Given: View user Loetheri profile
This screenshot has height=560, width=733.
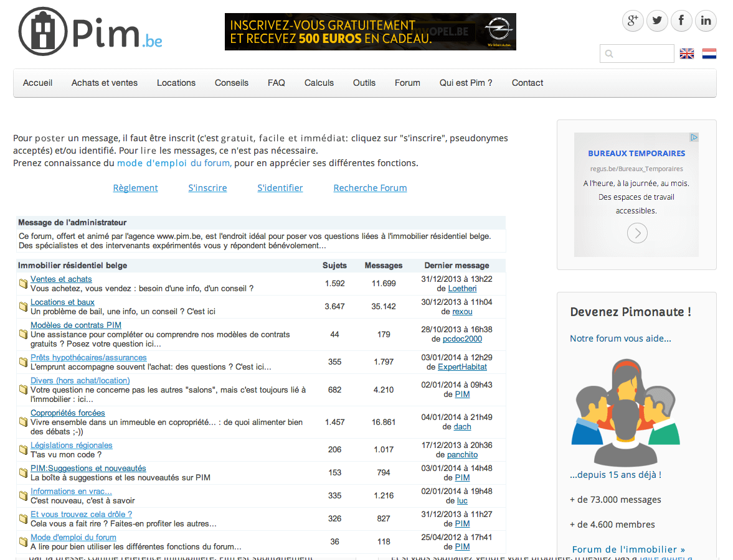Looking at the screenshot, I should click(462, 289).
